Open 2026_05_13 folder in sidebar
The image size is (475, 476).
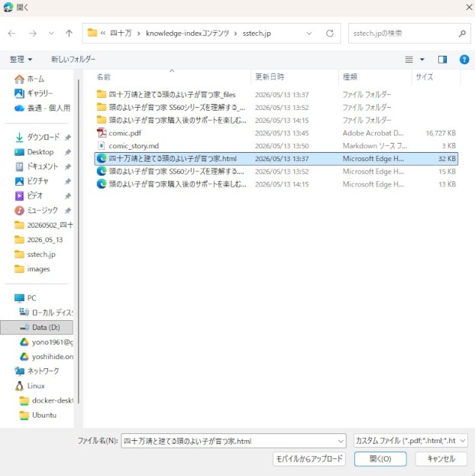[39, 239]
